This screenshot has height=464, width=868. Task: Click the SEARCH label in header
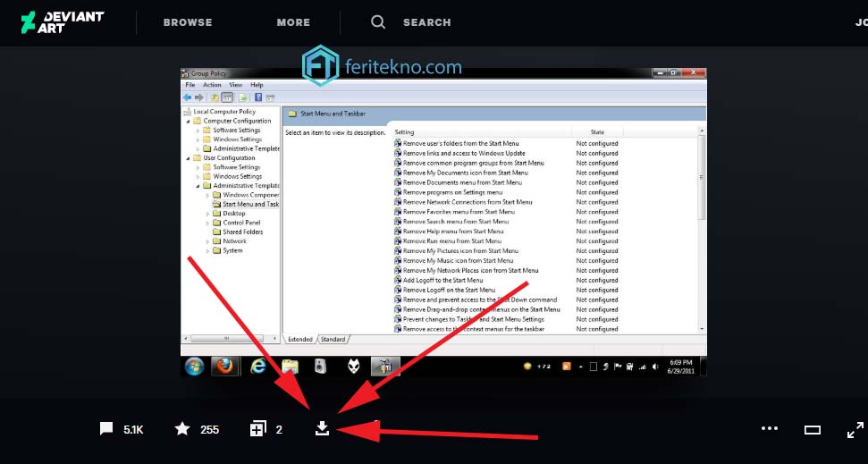pyautogui.click(x=426, y=22)
